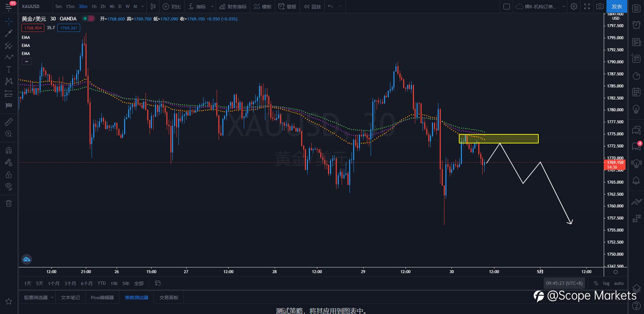Open the USD currency selector on price axis
The height and width of the screenshot is (314, 644).
[x=616, y=18]
